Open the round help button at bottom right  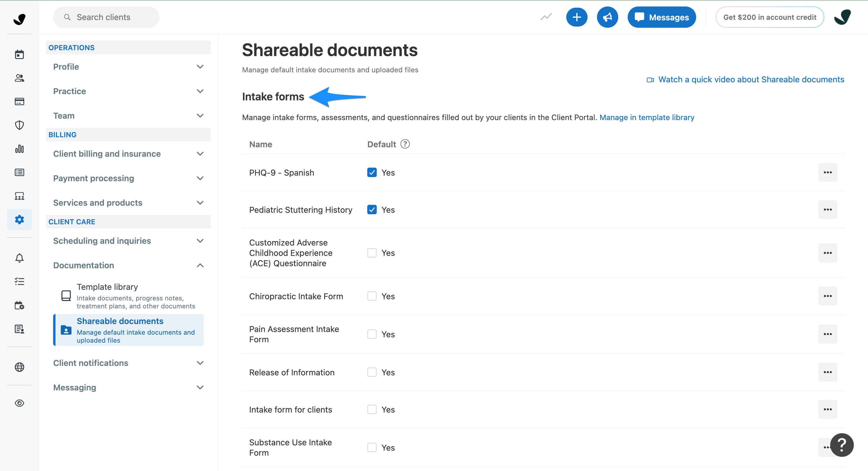[x=842, y=445]
